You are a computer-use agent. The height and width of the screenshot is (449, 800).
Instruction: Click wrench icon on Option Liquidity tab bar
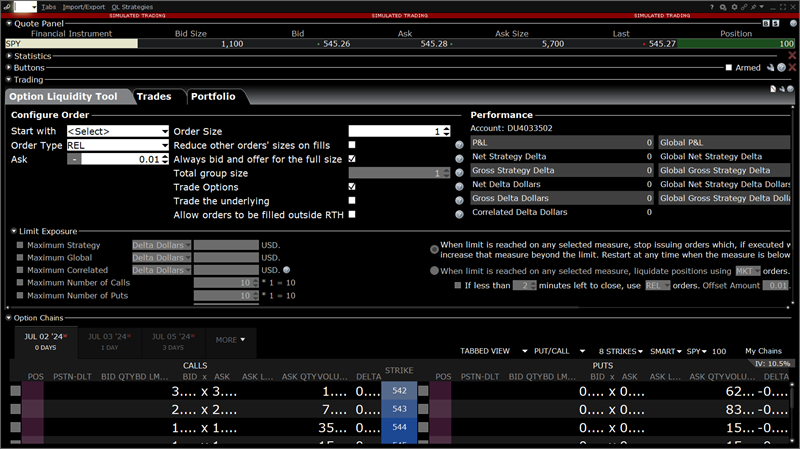click(782, 89)
